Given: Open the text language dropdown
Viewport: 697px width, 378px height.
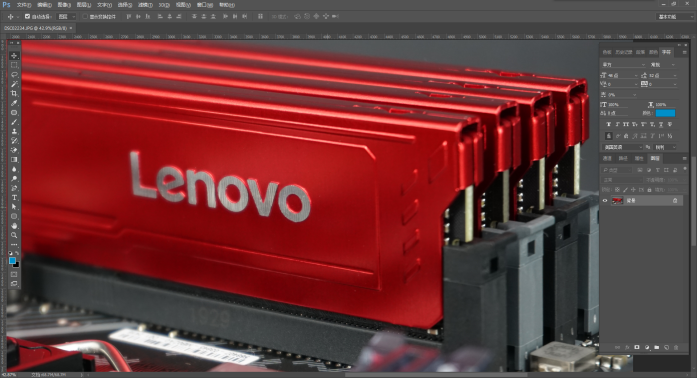Looking at the screenshot, I should (x=622, y=147).
